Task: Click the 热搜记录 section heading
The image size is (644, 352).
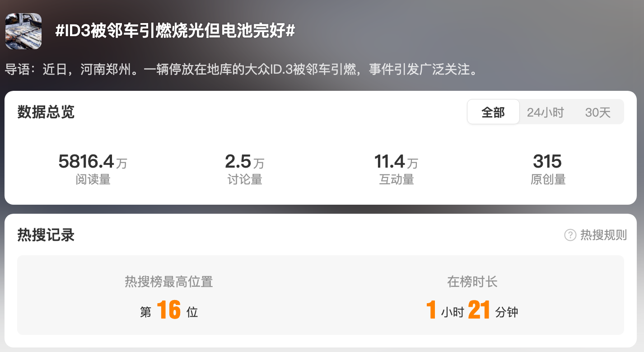Action: [46, 235]
